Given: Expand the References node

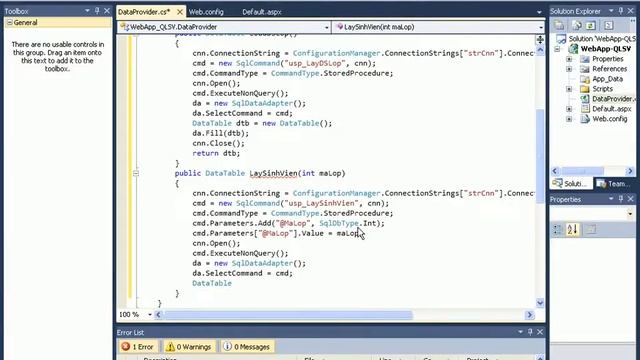Looking at the screenshot, I should 569,69.
